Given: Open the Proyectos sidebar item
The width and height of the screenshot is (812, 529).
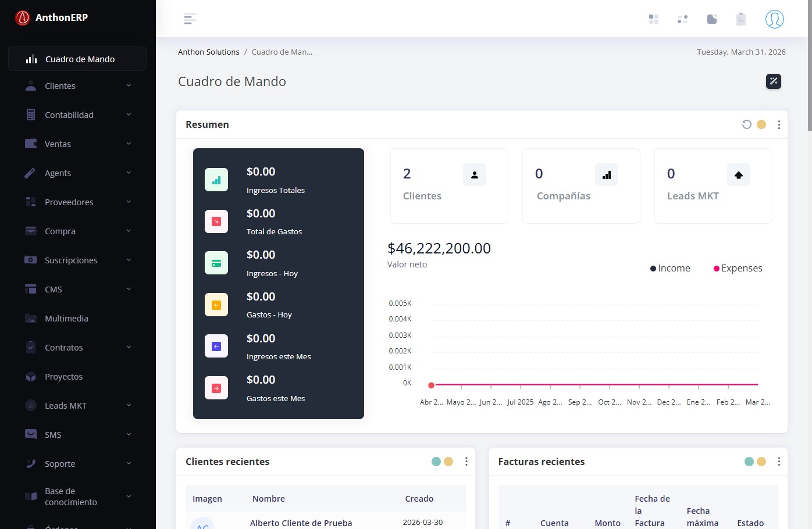Looking at the screenshot, I should coord(63,377).
